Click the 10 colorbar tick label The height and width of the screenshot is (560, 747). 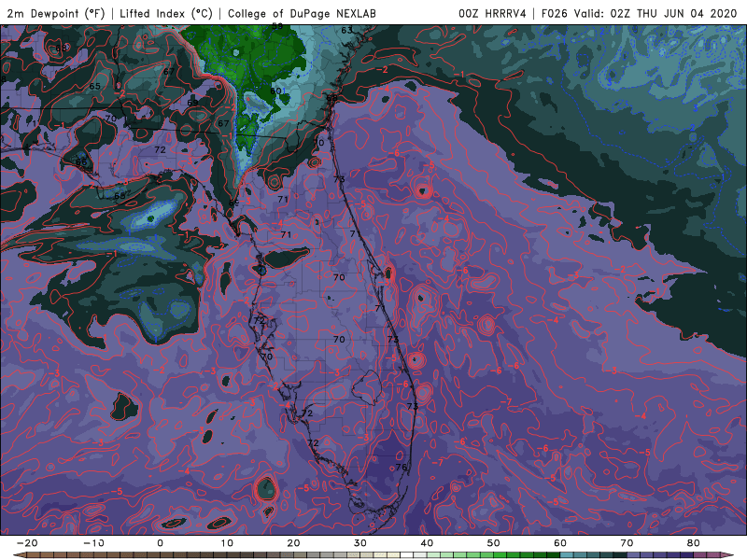click(227, 543)
